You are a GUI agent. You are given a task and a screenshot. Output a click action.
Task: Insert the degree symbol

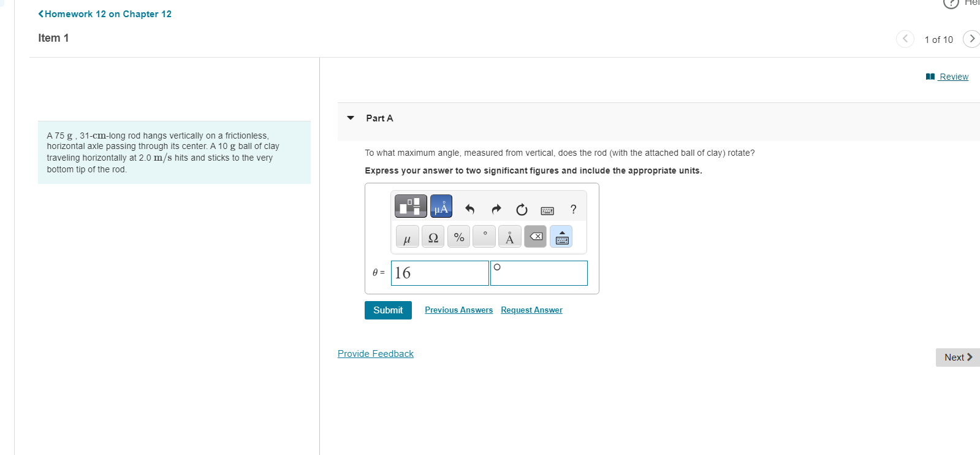click(x=485, y=237)
